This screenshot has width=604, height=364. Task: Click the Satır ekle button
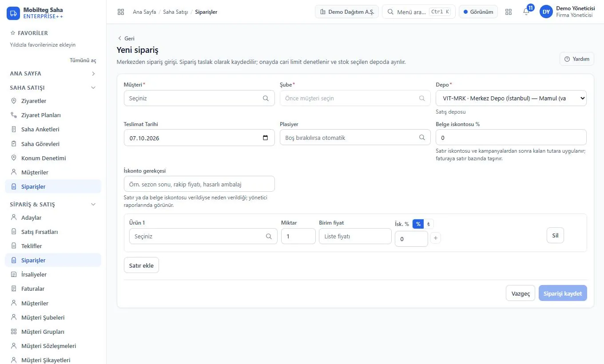click(x=141, y=265)
